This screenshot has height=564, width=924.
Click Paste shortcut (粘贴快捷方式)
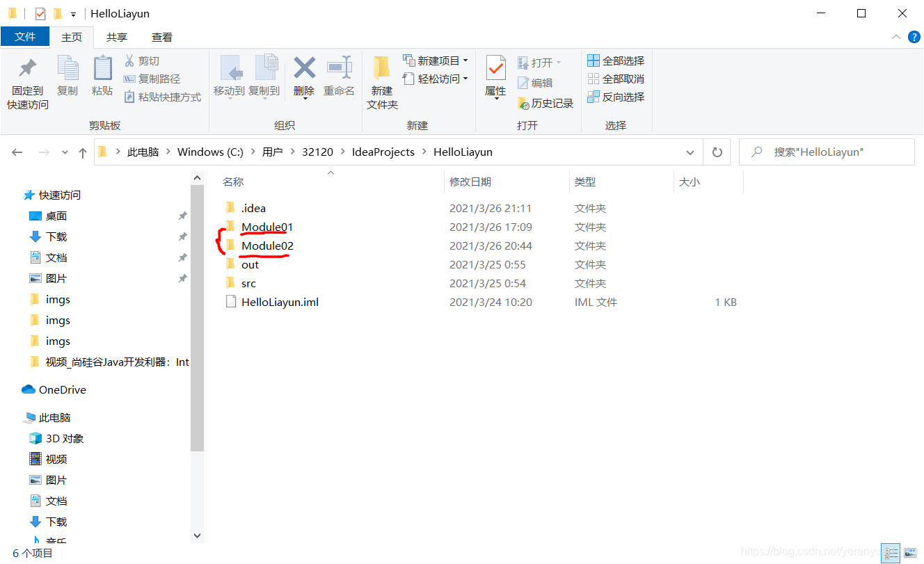tap(163, 97)
